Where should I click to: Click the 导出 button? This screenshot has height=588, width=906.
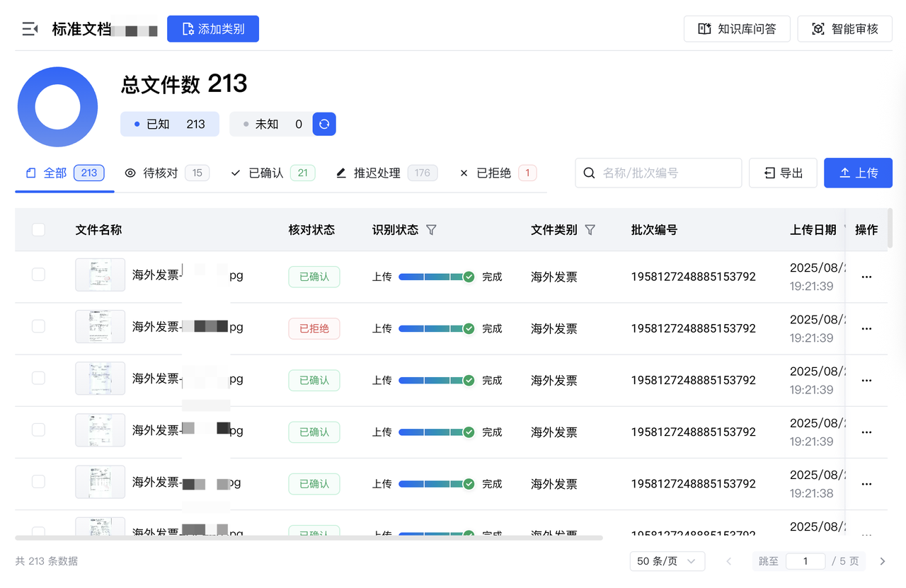(x=783, y=173)
